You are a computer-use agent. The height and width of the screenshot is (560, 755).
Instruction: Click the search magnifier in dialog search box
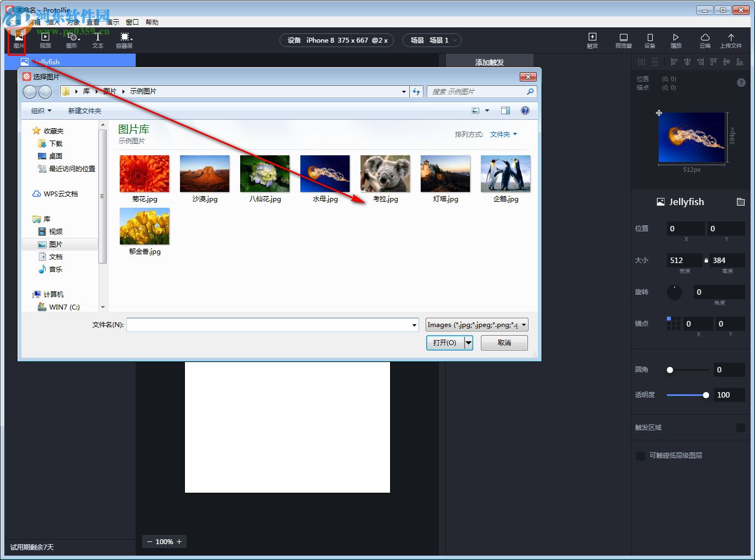pyautogui.click(x=530, y=92)
